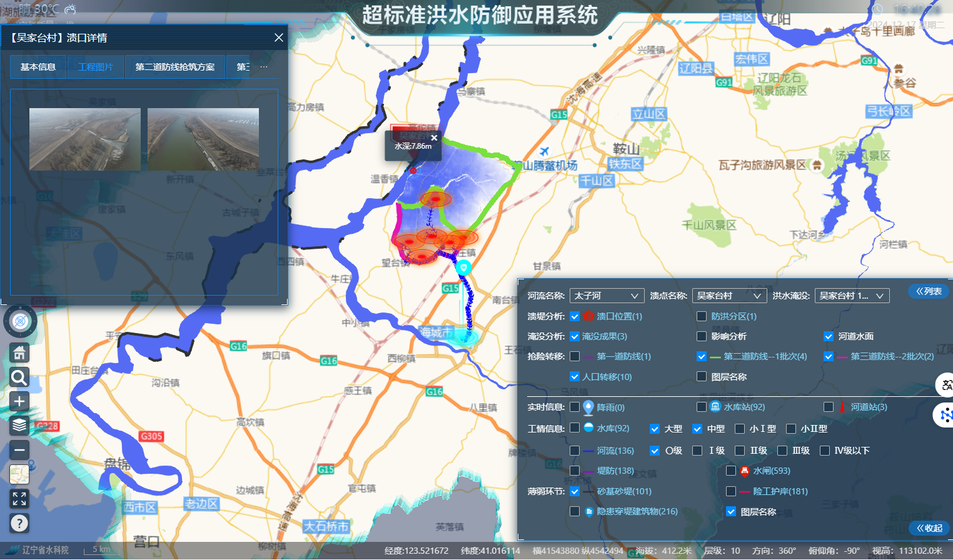Uncheck the 砂基砂堤(101) checkbox
The width and height of the screenshot is (953, 560).
[x=575, y=491]
